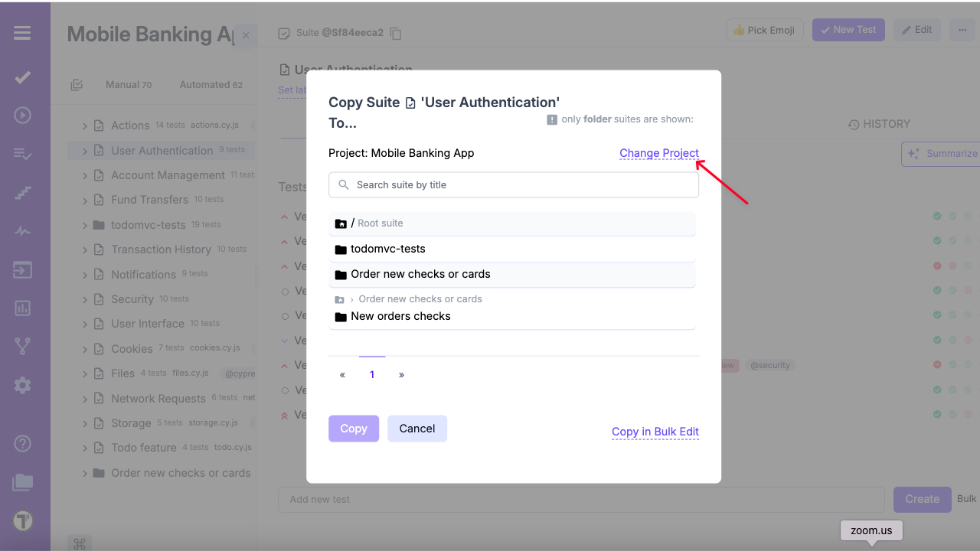Viewport: 980px width, 551px height.
Task: Click page 1 in dialog pagination
Action: (372, 374)
